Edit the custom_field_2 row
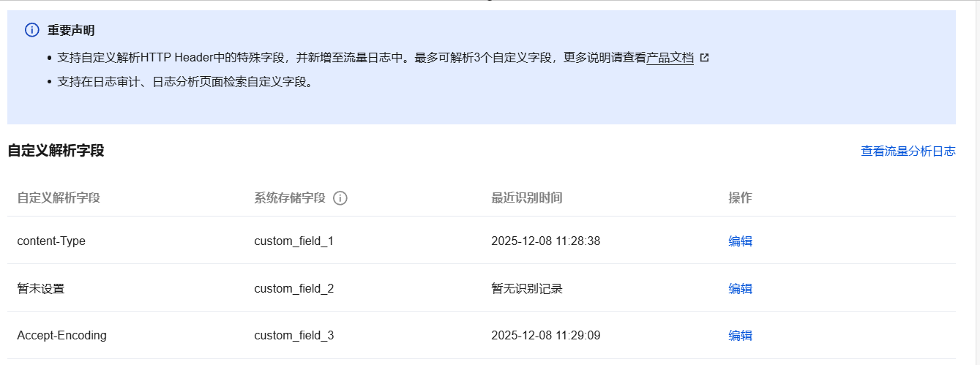This screenshot has height=365, width=980. point(740,289)
